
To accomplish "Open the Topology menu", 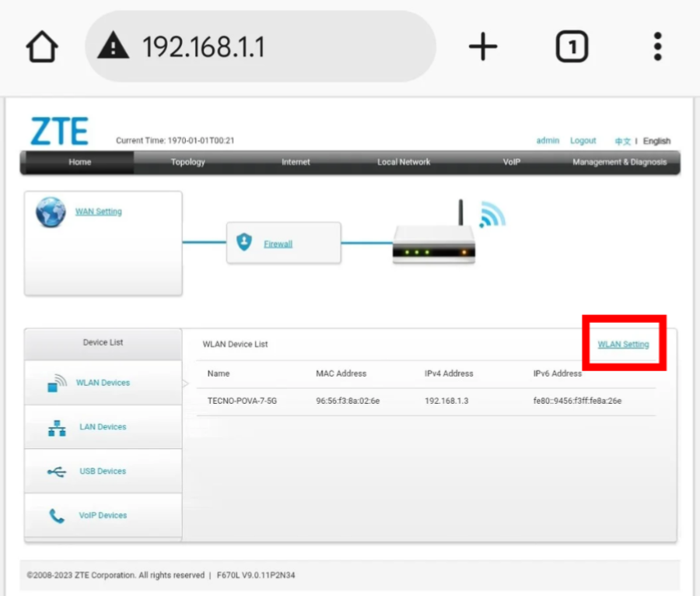I will coord(188,163).
